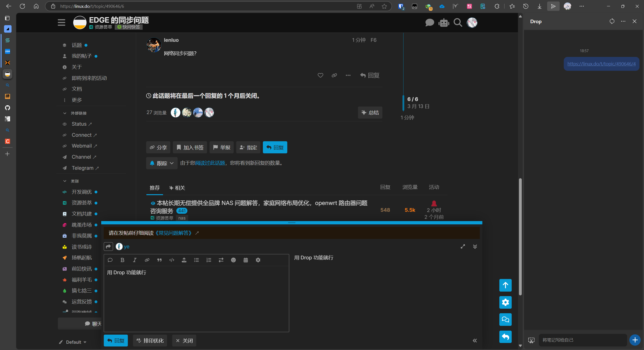Click screenshot capture icon in Drop panel
Viewport: 644px width, 350px height.
tap(531, 340)
